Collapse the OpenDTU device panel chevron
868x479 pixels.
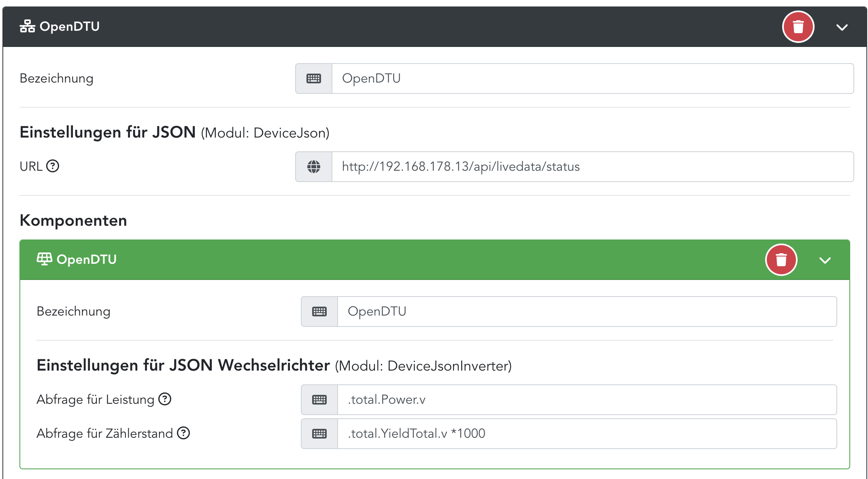coord(842,28)
